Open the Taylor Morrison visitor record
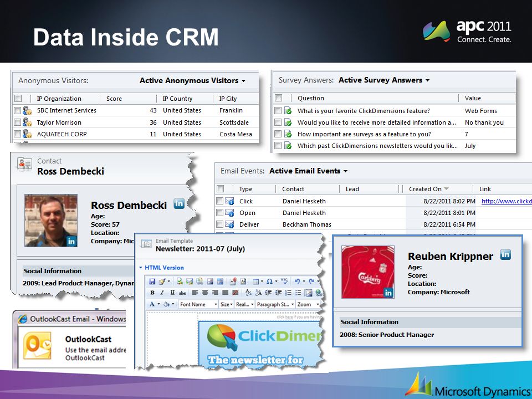Image resolution: width=532 pixels, height=399 pixels. click(59, 122)
